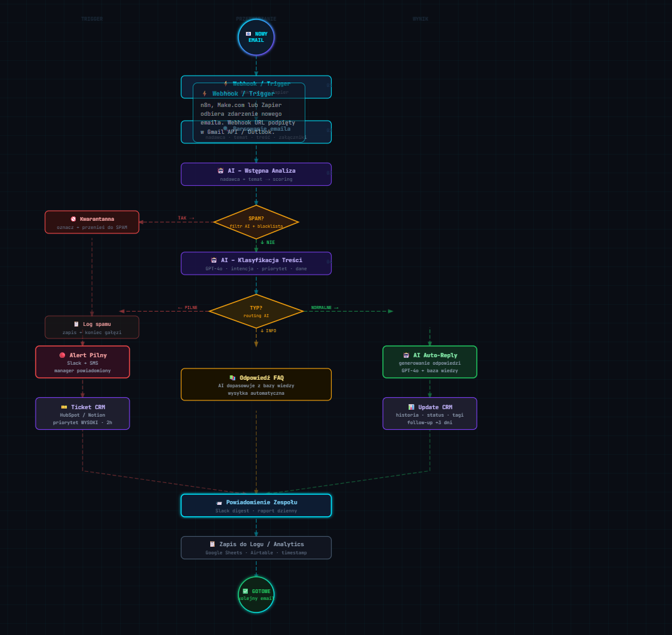
Task: Click the Odpowiedź FAQ books icon
Action: (x=233, y=378)
